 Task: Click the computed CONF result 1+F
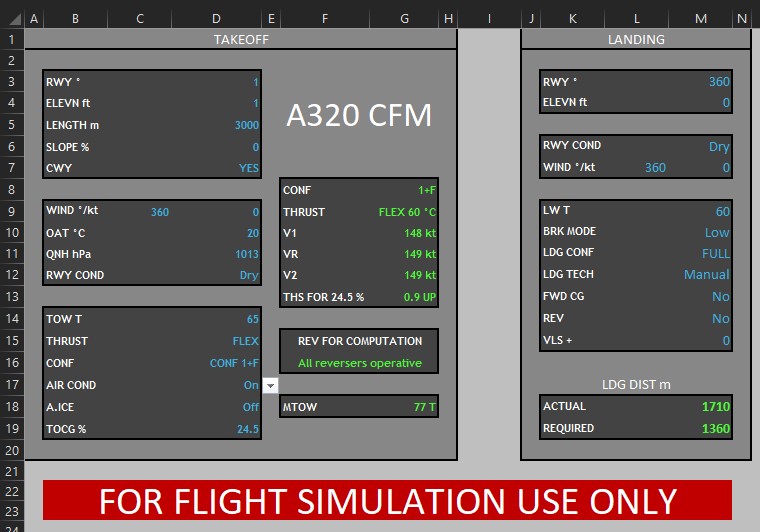[x=427, y=190]
